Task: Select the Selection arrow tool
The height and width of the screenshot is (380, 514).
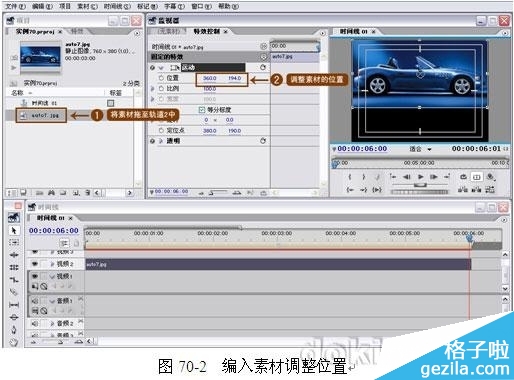Action: (14, 230)
